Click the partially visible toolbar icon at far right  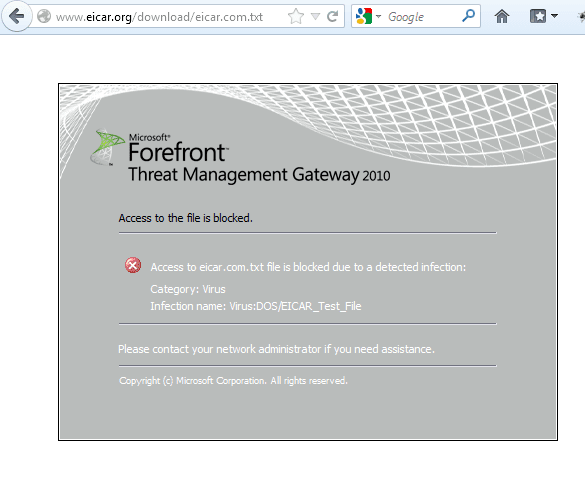coord(581,16)
